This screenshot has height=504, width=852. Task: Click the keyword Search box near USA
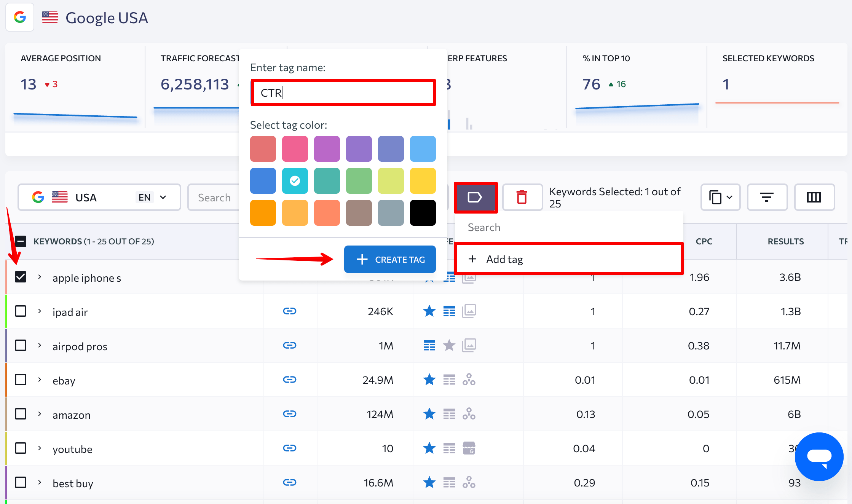214,197
